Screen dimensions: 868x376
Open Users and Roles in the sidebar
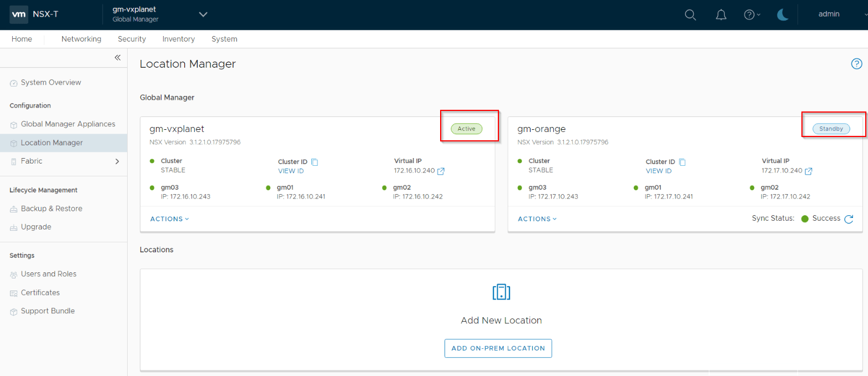point(48,275)
